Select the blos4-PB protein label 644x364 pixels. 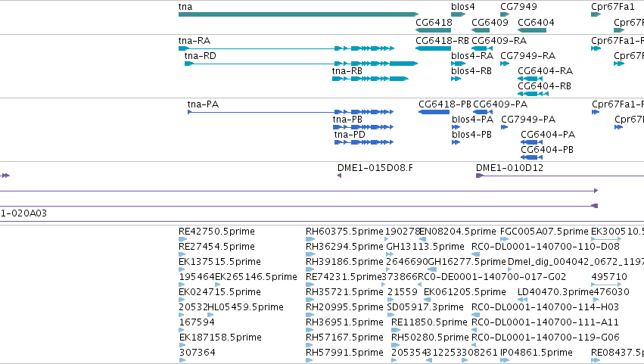pos(471,135)
